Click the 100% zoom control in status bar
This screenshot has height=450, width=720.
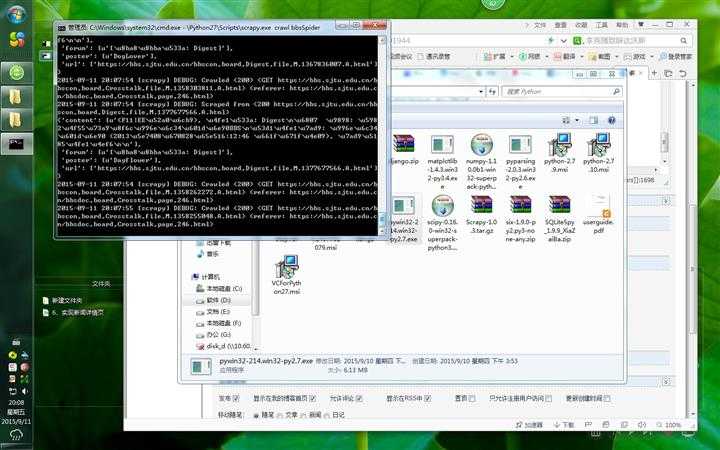(669, 425)
